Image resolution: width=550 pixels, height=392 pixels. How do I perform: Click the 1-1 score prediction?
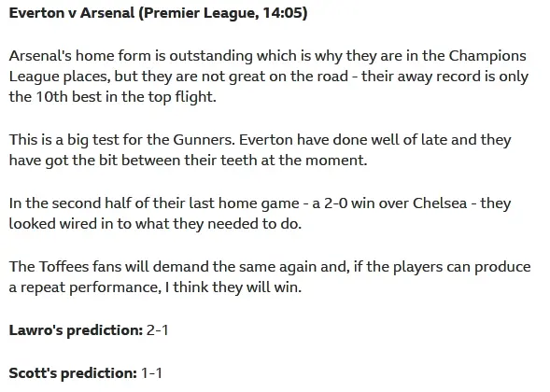coord(151,373)
